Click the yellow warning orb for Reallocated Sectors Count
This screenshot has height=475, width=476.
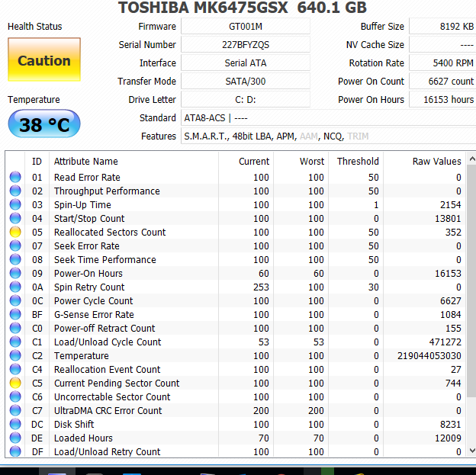pyautogui.click(x=15, y=232)
